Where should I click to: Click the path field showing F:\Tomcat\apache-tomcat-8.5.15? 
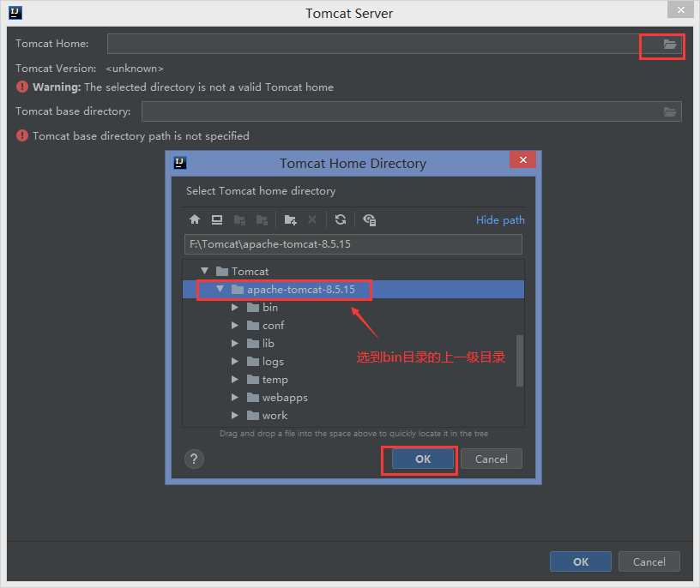click(353, 244)
